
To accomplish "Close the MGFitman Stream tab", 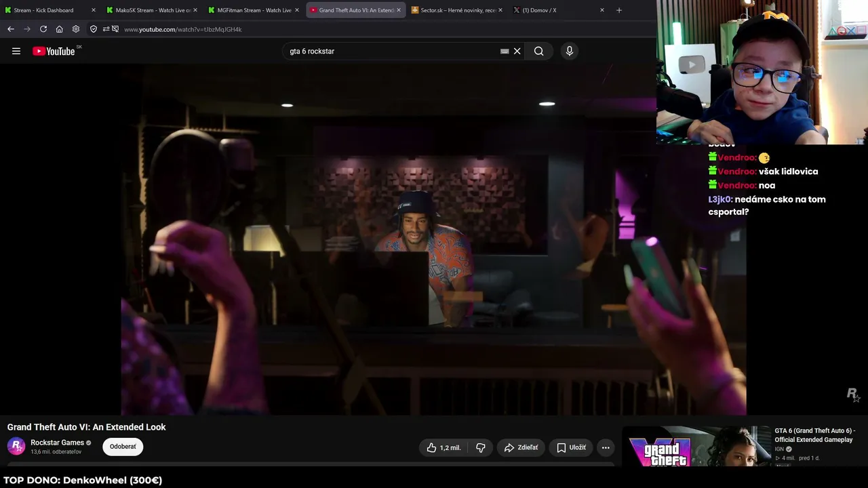I will pyautogui.click(x=297, y=10).
